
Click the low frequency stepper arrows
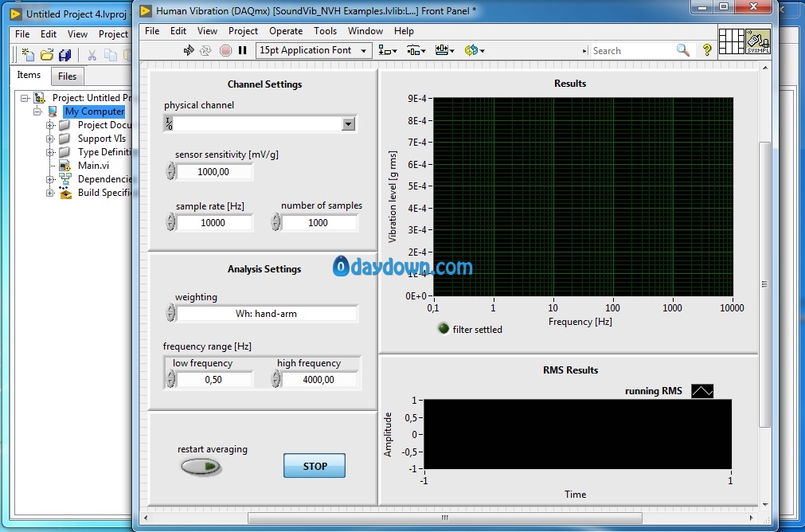171,379
